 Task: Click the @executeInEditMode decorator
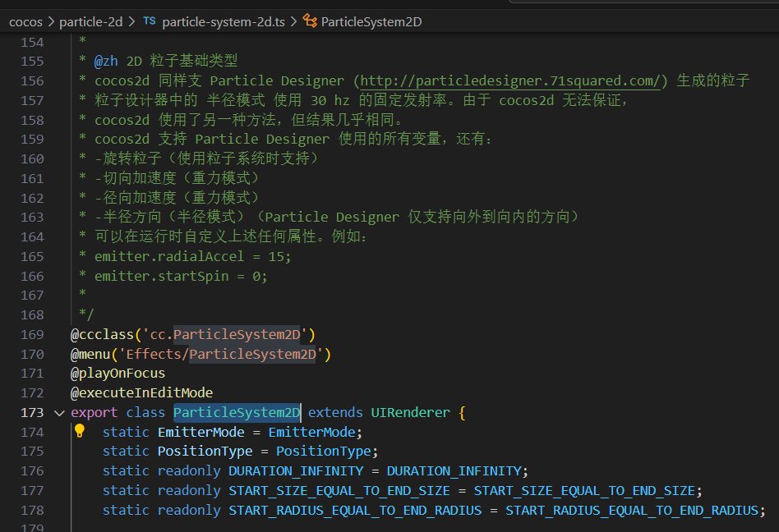point(141,392)
